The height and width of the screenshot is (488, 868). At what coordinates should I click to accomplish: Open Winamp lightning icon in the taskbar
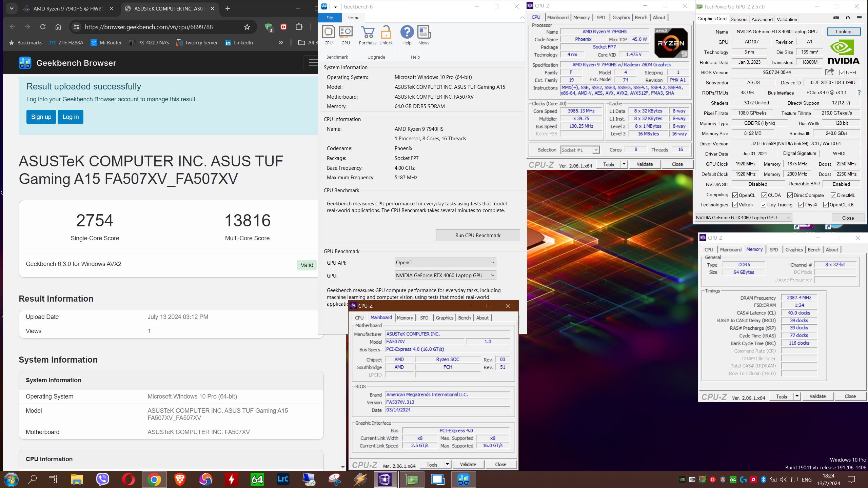[x=360, y=479]
